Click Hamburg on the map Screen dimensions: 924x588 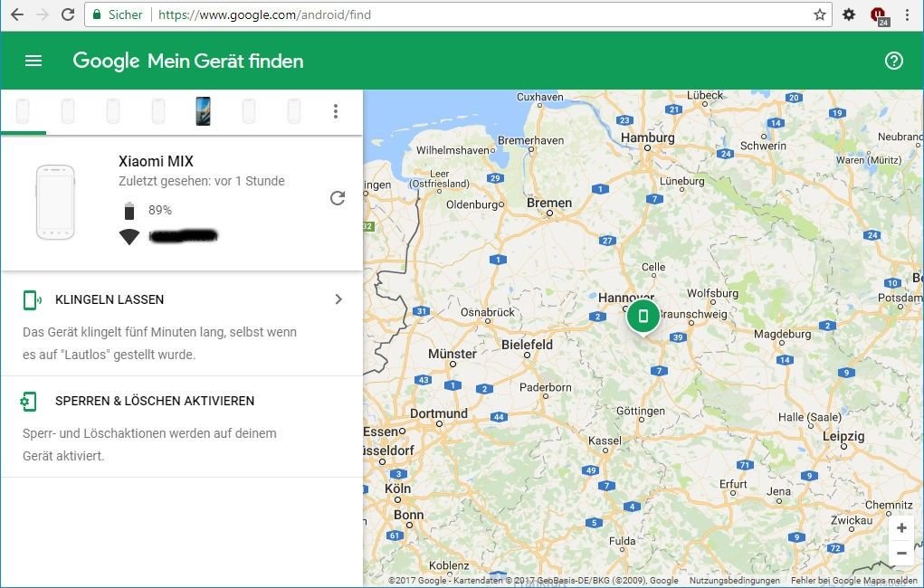[x=648, y=138]
